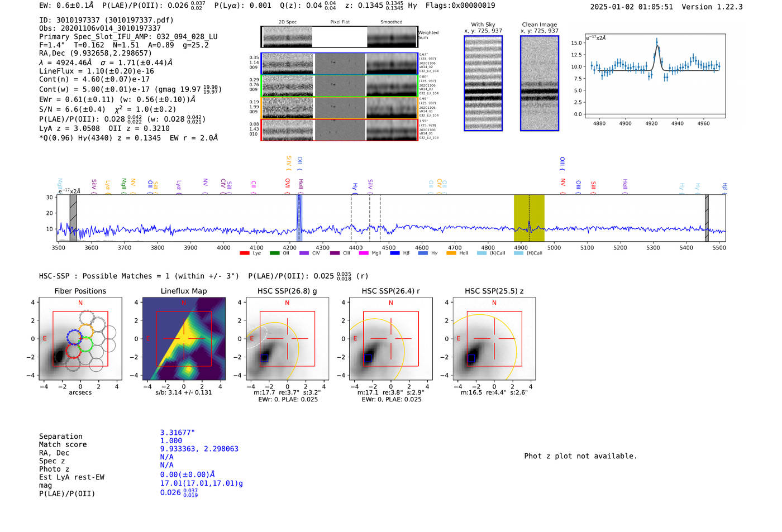The image size is (782, 532).
Task: Open the Clean Image cutout
Action: click(540, 83)
